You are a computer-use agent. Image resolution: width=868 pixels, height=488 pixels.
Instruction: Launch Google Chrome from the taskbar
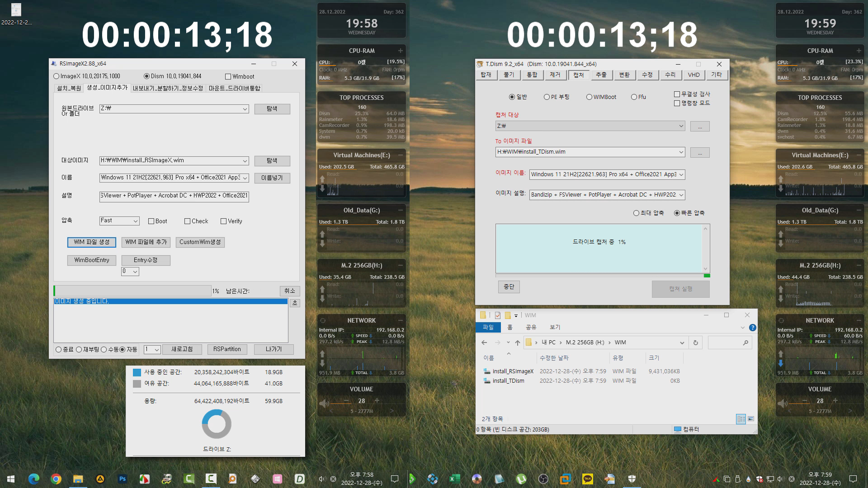point(56,479)
